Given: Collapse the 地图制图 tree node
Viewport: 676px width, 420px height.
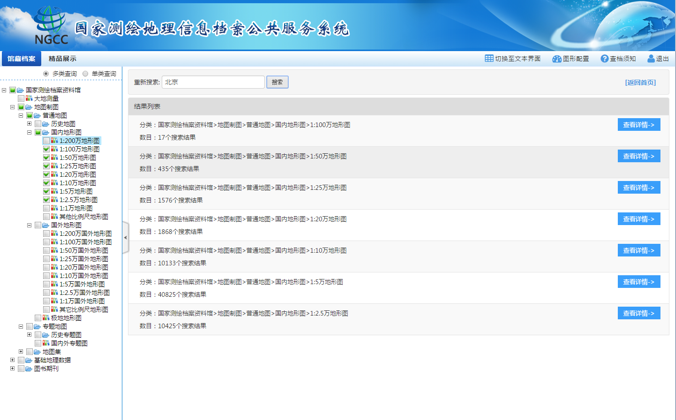Looking at the screenshot, I should [x=13, y=107].
